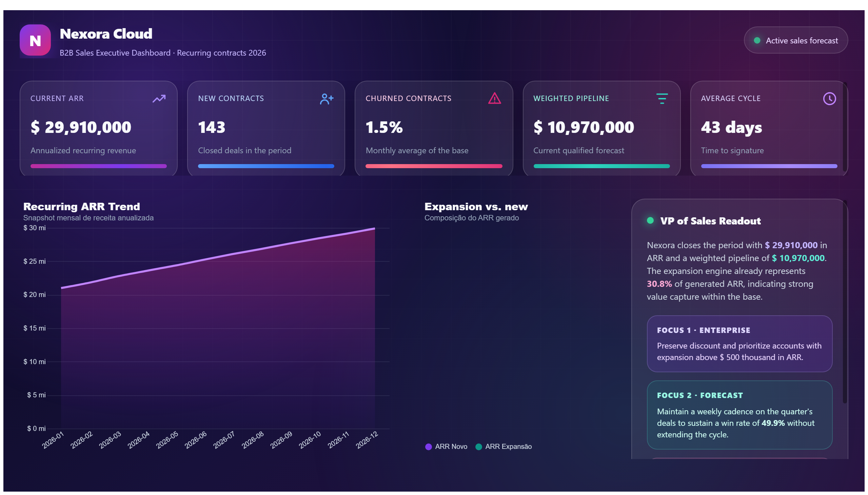Click the $ 29,910,000 value in Current ARR card
This screenshot has width=868, height=495.
tap(81, 127)
